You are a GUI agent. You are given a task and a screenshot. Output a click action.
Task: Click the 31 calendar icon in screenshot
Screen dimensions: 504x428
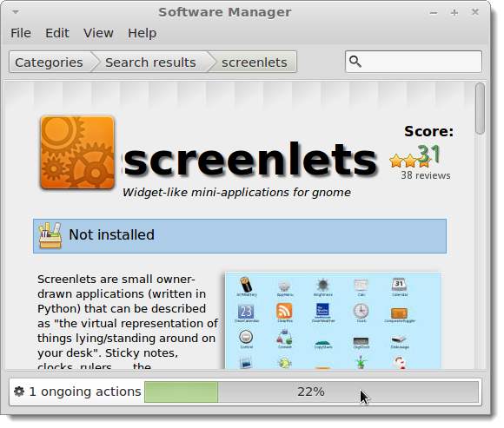(x=399, y=285)
